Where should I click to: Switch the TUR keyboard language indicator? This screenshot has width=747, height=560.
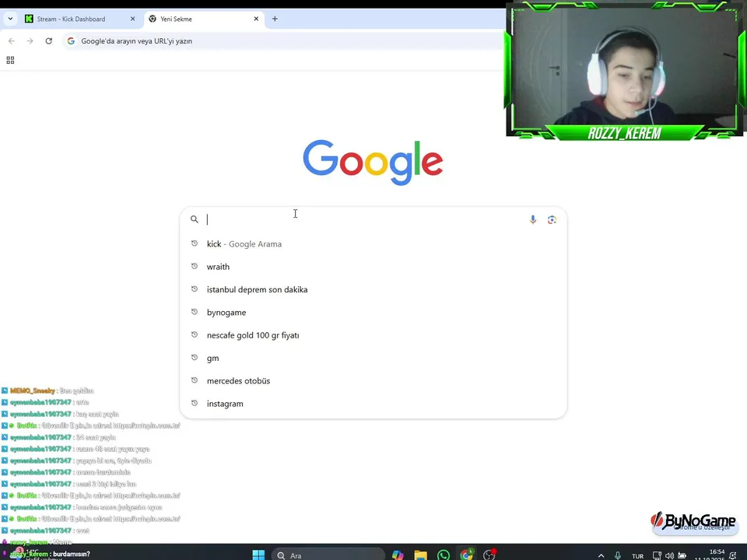click(x=638, y=555)
